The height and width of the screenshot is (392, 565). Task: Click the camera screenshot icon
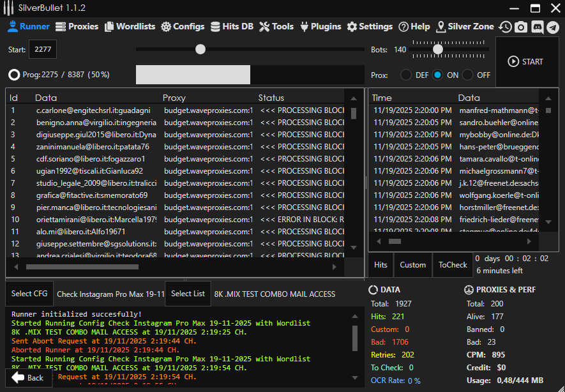tap(522, 27)
